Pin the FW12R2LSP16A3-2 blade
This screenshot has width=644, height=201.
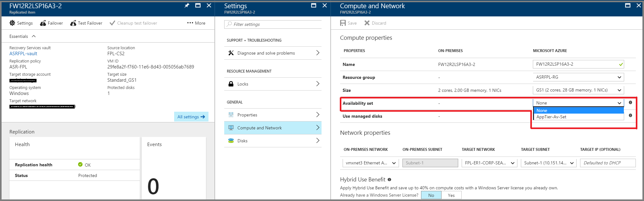coord(187,5)
